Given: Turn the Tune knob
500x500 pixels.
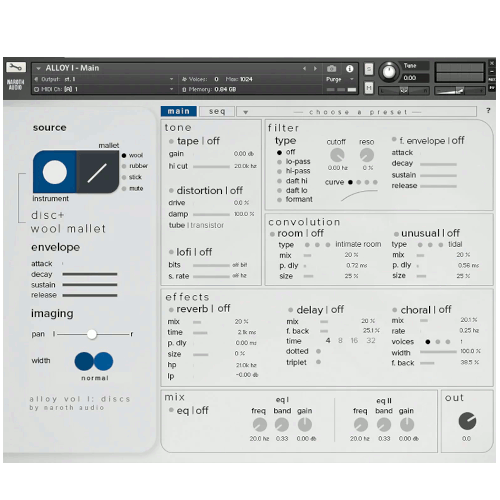Looking at the screenshot, I should pyautogui.click(x=389, y=71).
